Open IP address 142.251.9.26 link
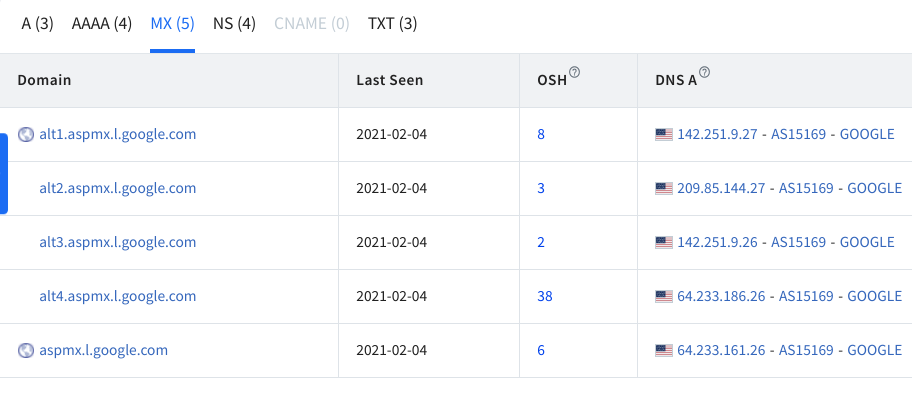Viewport: 912px width, 405px height. coord(717,242)
